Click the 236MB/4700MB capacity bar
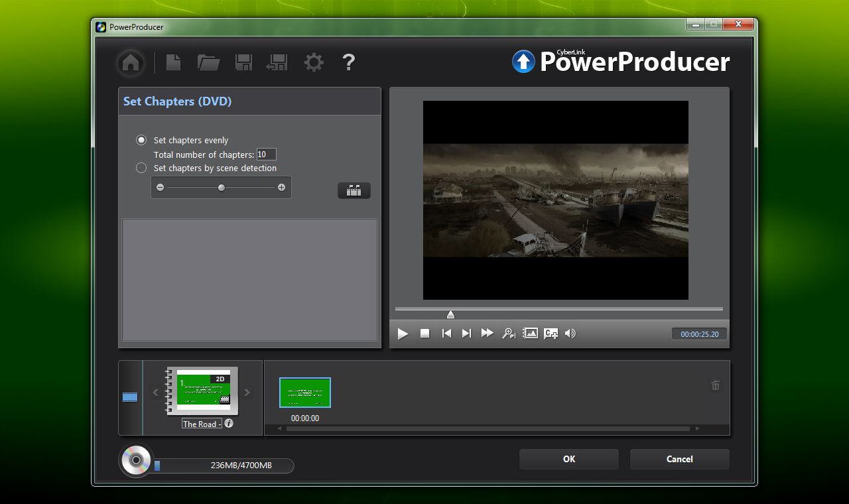The height and width of the screenshot is (504, 849). [x=224, y=466]
